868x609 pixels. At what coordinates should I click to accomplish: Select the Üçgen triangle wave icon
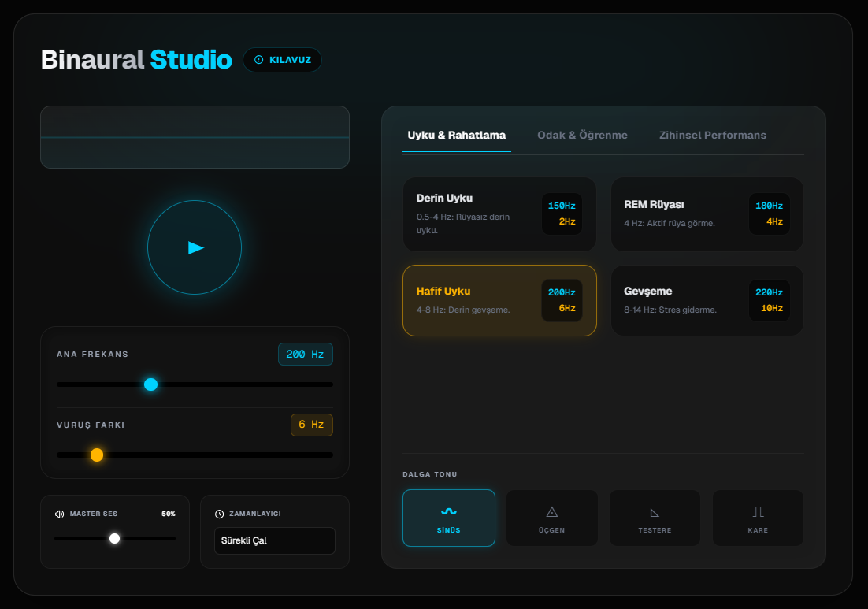pyautogui.click(x=551, y=511)
